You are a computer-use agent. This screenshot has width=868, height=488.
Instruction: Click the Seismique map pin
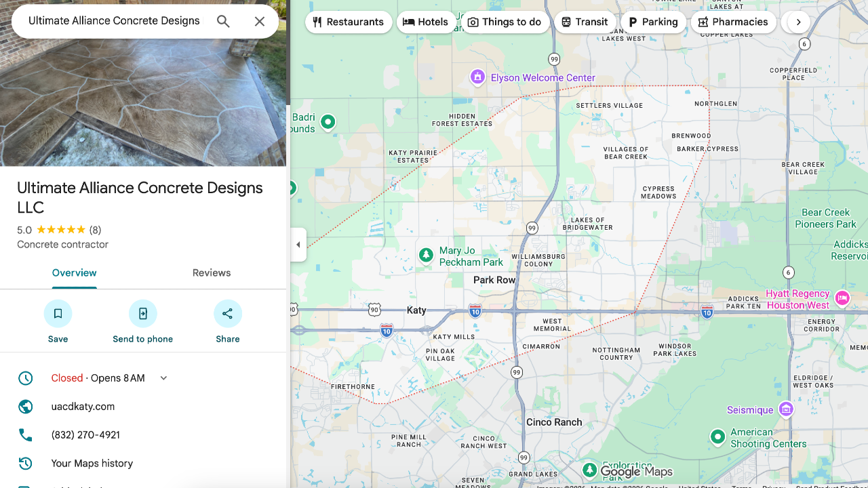(x=786, y=409)
